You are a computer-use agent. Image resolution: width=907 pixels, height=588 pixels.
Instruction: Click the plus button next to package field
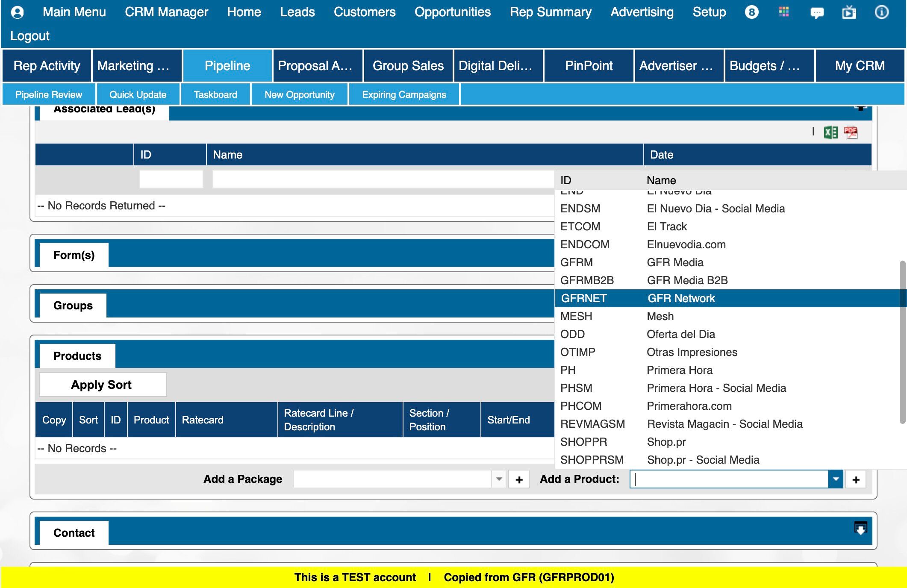(x=519, y=479)
